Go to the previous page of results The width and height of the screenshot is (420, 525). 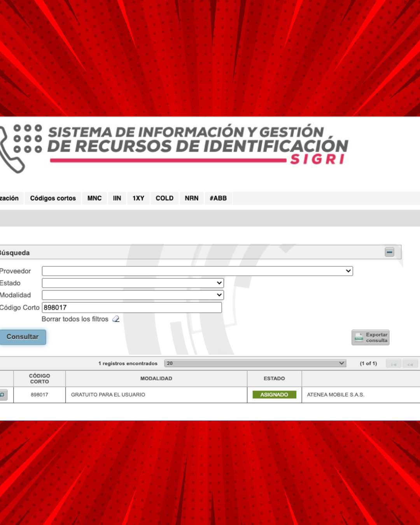coord(410,364)
